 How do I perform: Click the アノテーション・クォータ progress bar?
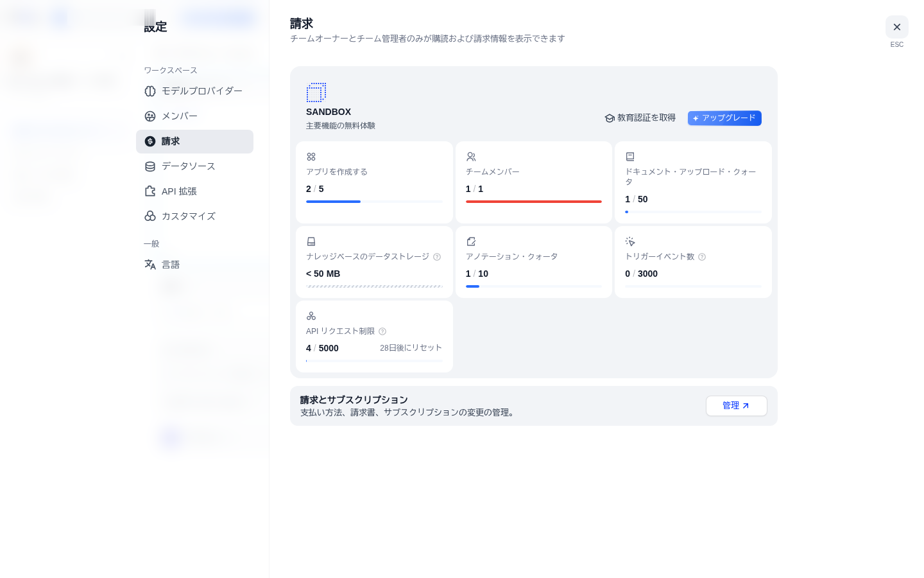534,286
